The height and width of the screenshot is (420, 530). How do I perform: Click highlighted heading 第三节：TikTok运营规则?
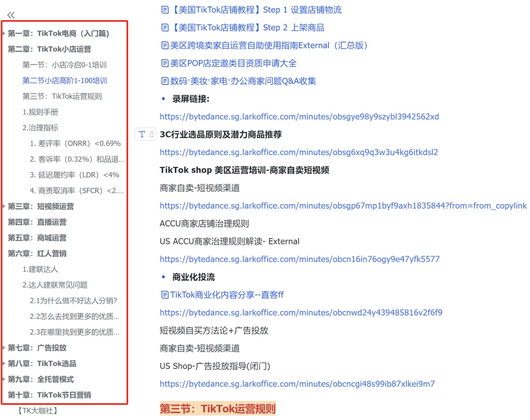218,409
